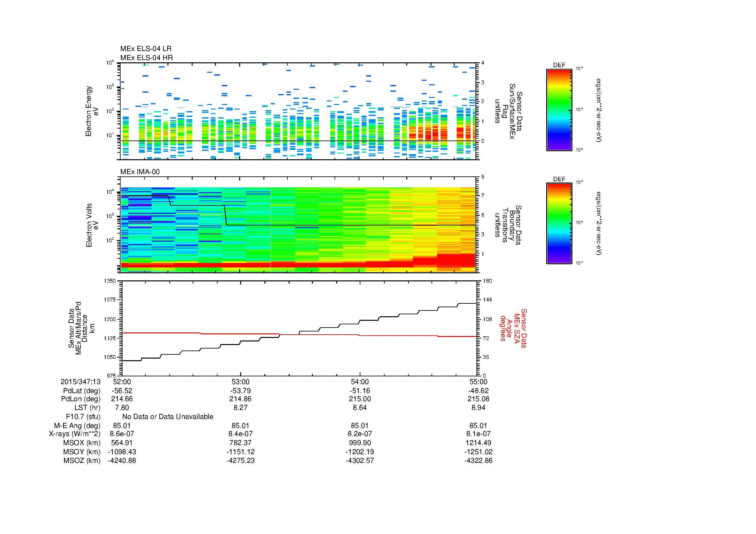Click the 'PdLat (deg)' row label

click(x=82, y=391)
